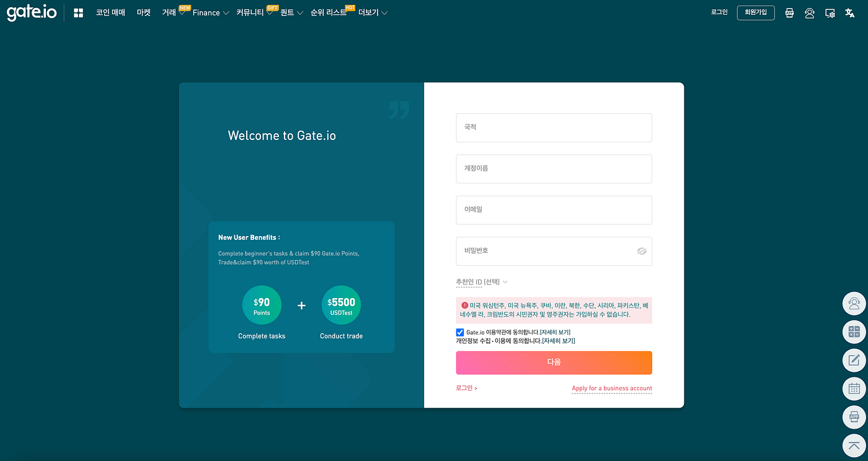The width and height of the screenshot is (868, 461).
Task: Expand the Finance dropdown menu
Action: click(211, 12)
